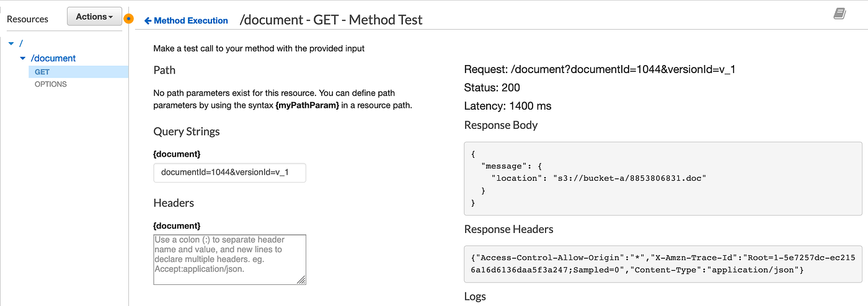The image size is (868, 306).
Task: Click the Status: 200 result line
Action: pos(492,87)
